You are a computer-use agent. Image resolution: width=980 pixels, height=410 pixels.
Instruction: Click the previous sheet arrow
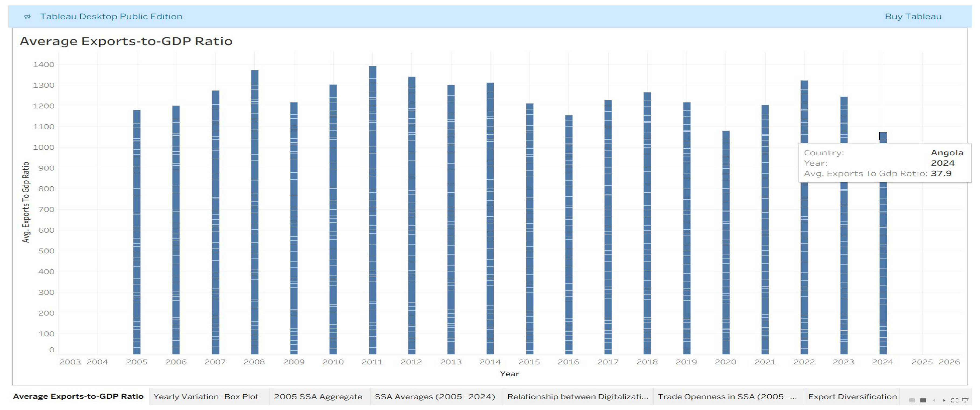(x=934, y=400)
